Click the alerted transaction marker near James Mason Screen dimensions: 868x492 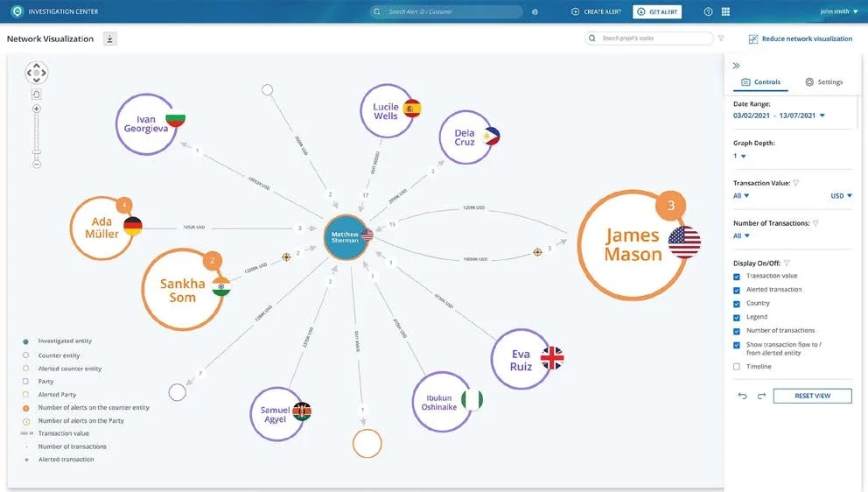[x=537, y=252]
